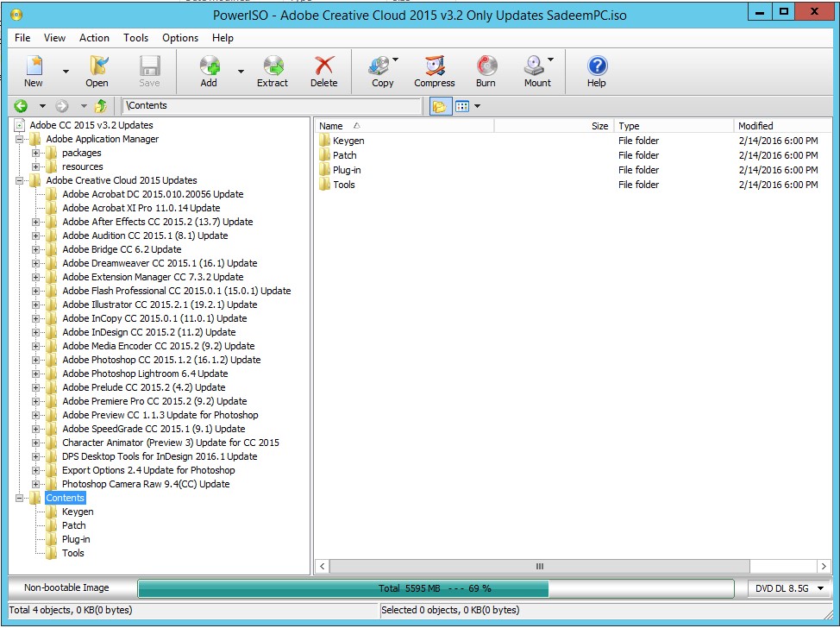Click the \Contents path address field
The height and width of the screenshot is (628, 840).
pos(272,105)
